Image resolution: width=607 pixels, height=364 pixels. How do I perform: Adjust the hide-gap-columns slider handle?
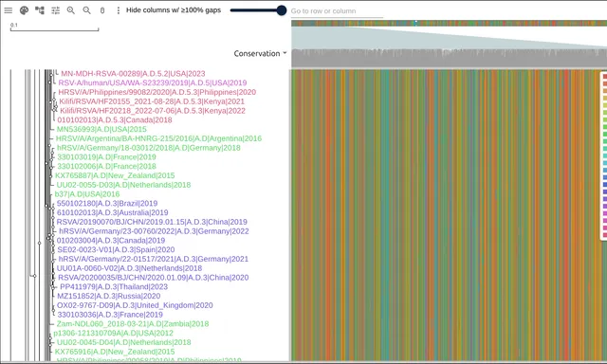point(282,10)
